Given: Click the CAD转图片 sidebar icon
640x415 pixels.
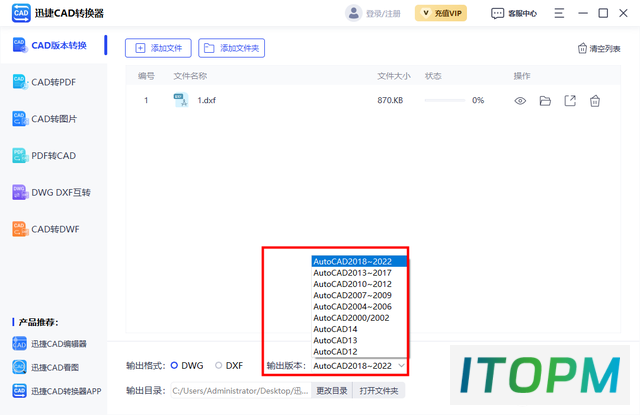Looking at the screenshot, I should point(20,119).
